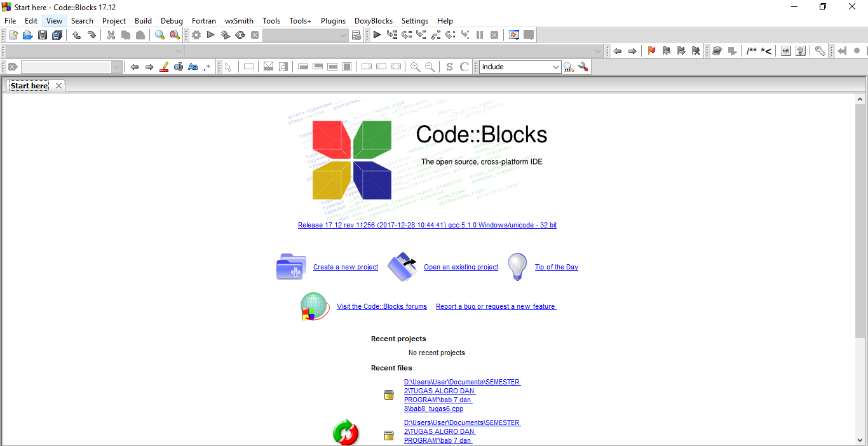Click the DoxyBlocks line comment *< icon
Screen dimensions: 868x446
tap(766, 51)
